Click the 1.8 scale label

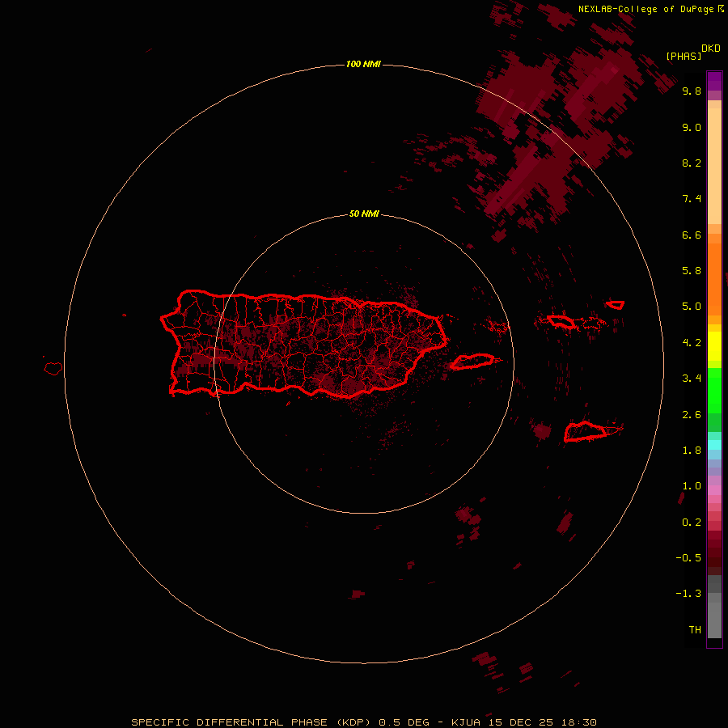(x=692, y=451)
